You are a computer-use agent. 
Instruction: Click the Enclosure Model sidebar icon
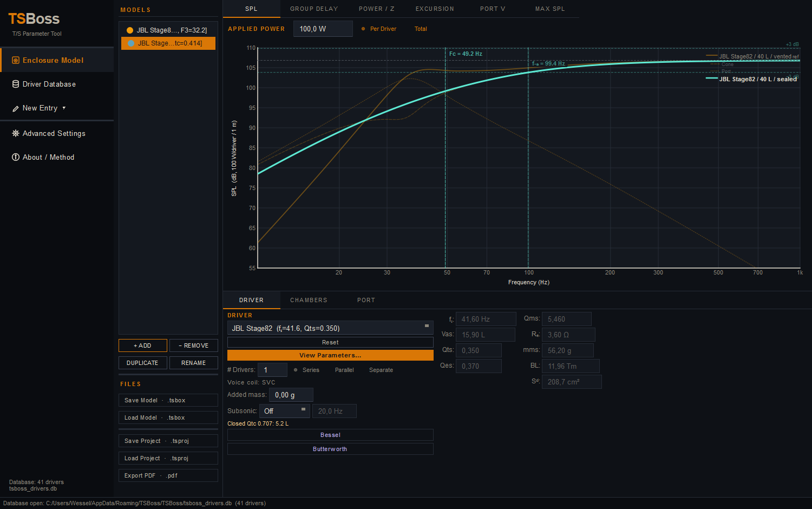click(x=16, y=61)
